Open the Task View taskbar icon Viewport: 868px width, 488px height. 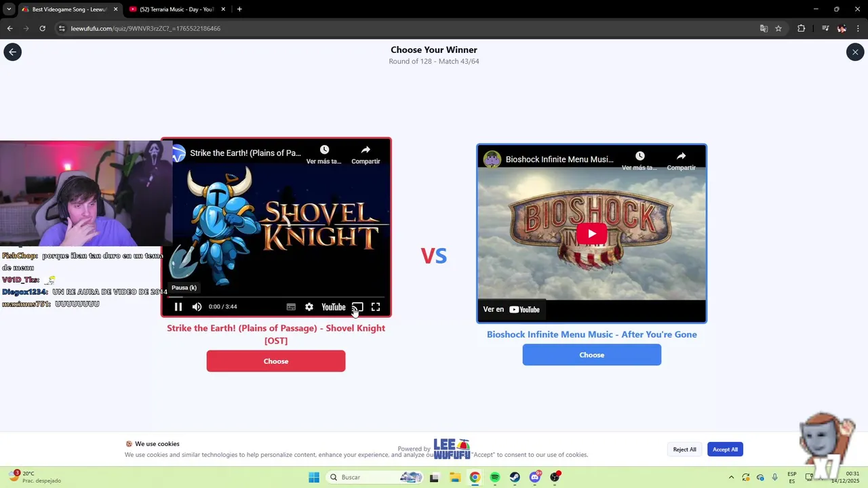click(434, 477)
